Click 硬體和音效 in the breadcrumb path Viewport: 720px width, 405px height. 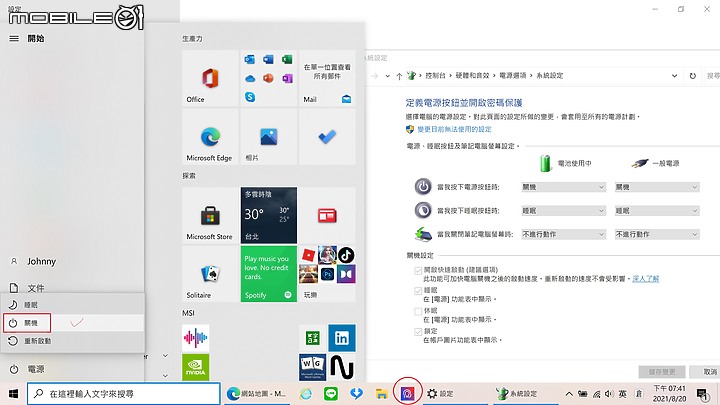pyautogui.click(x=472, y=76)
